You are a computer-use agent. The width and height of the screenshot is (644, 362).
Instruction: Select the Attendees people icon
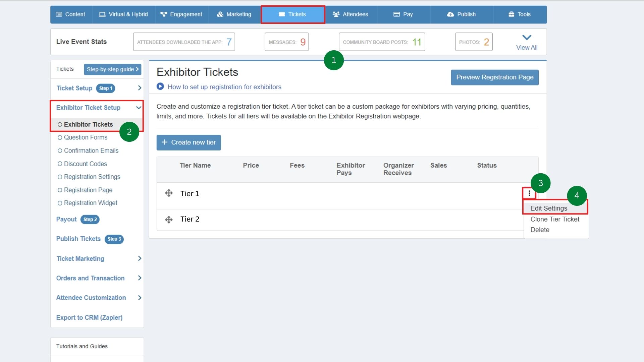coord(336,14)
